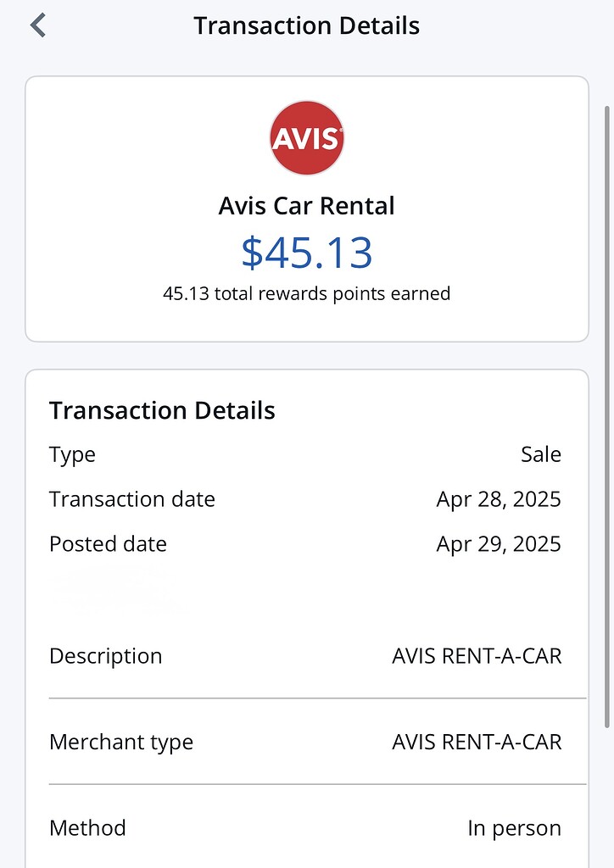Tap the Merchant type AVIS RENT-A-CAR value

(476, 743)
